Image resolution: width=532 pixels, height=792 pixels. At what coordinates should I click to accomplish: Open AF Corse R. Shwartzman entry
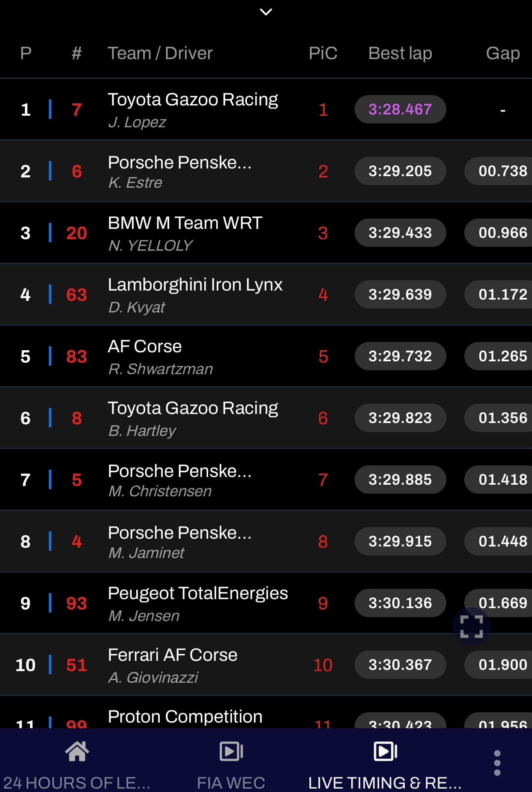(x=266, y=357)
